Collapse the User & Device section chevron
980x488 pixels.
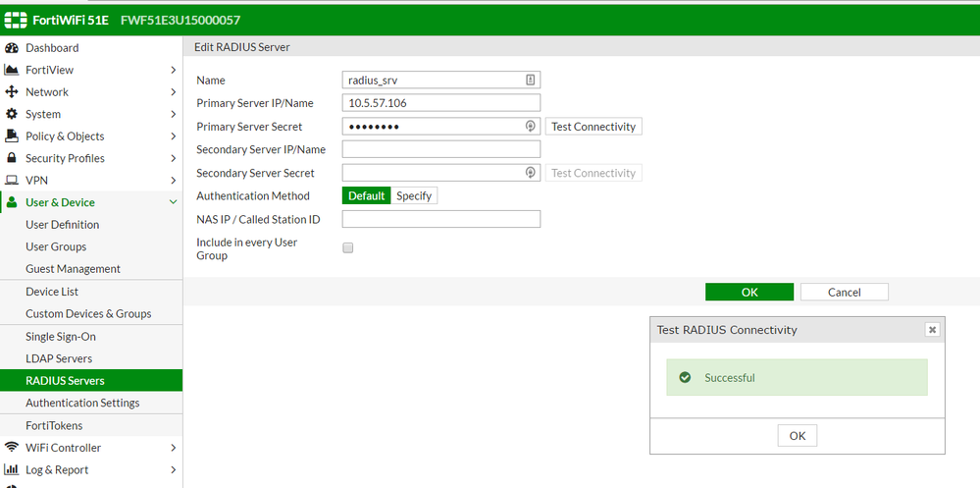(x=173, y=202)
